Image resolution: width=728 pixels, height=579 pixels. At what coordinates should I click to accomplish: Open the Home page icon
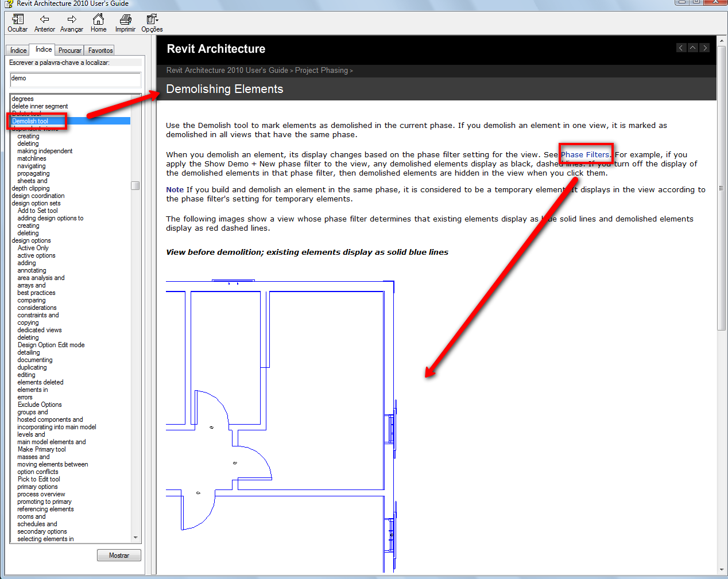pos(98,23)
